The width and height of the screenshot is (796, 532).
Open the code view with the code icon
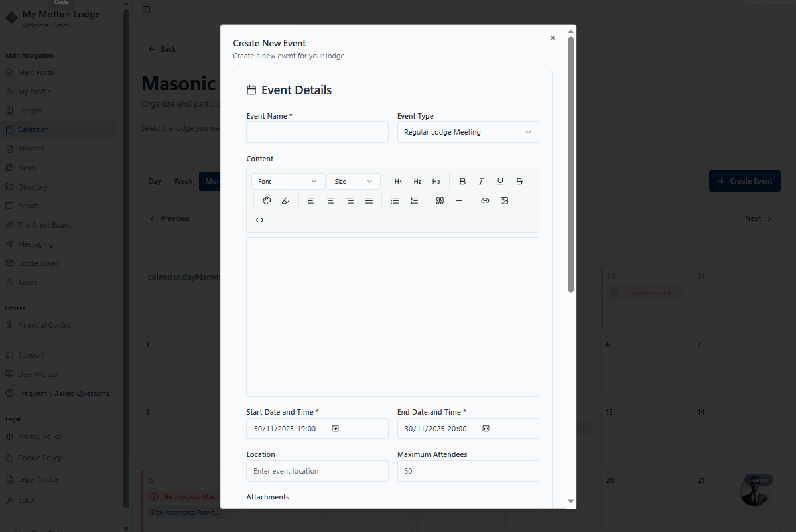pos(259,219)
